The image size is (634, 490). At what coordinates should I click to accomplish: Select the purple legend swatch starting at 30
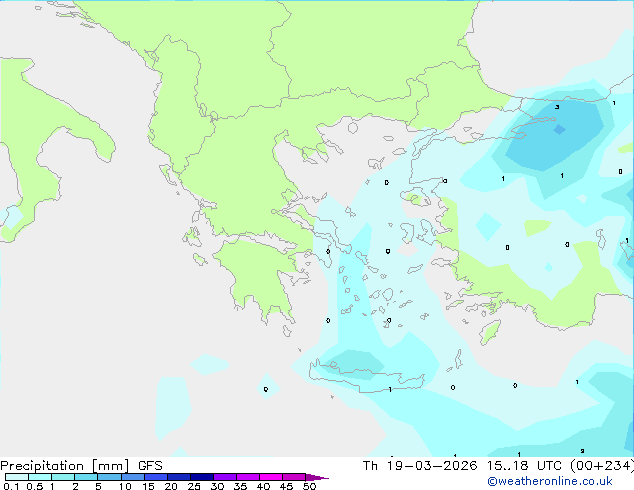tap(225, 477)
